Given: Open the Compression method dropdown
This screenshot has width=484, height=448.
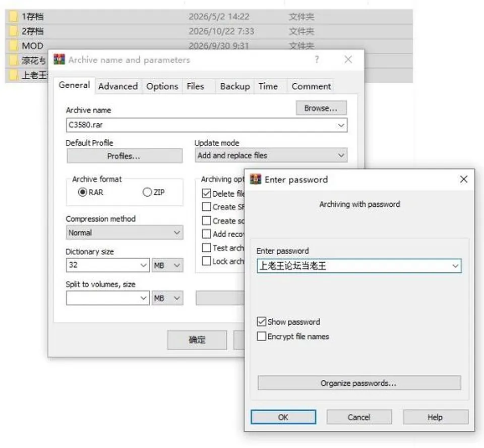Looking at the screenshot, I should tap(125, 233).
